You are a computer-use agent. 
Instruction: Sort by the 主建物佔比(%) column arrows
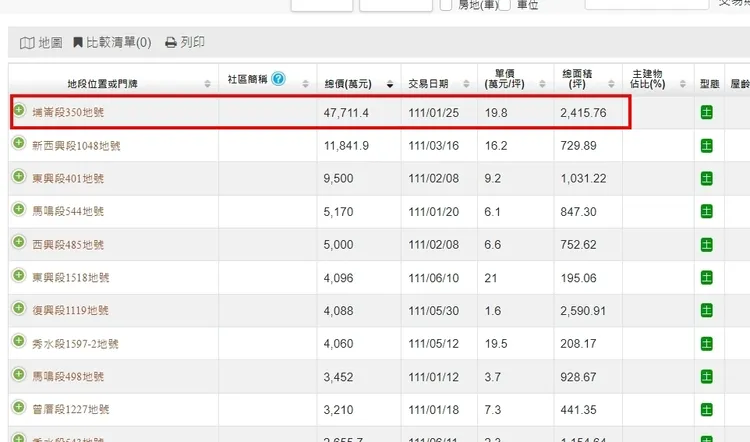coord(683,84)
